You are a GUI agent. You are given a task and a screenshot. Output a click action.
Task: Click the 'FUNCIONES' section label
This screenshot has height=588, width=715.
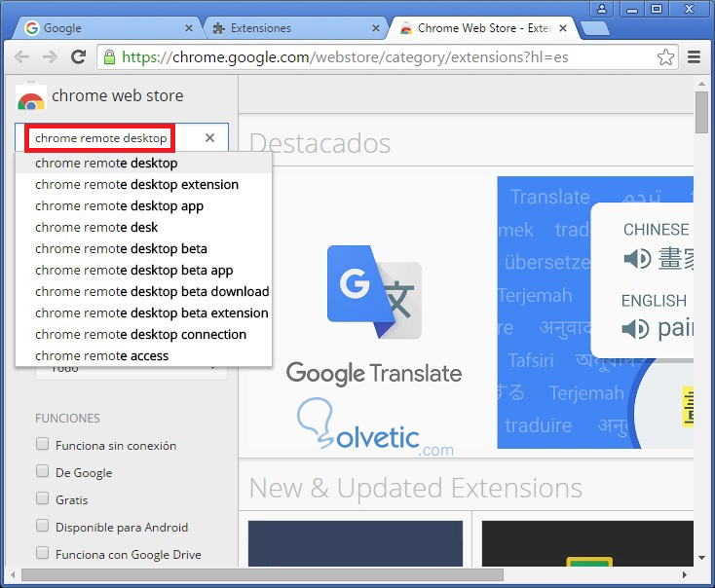click(67, 418)
